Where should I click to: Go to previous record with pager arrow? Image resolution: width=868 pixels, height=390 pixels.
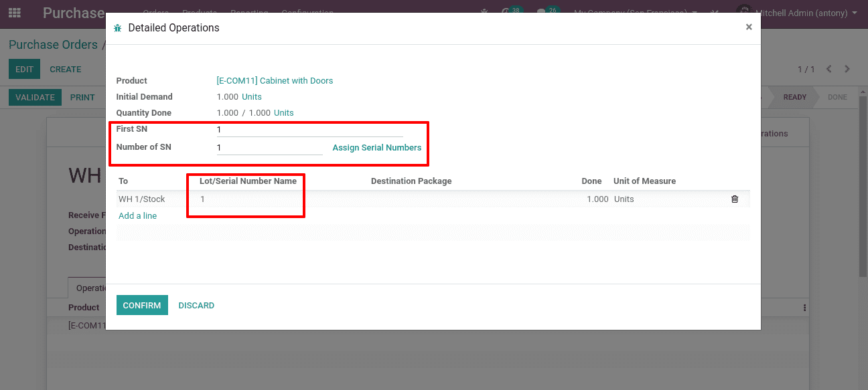[x=829, y=70]
